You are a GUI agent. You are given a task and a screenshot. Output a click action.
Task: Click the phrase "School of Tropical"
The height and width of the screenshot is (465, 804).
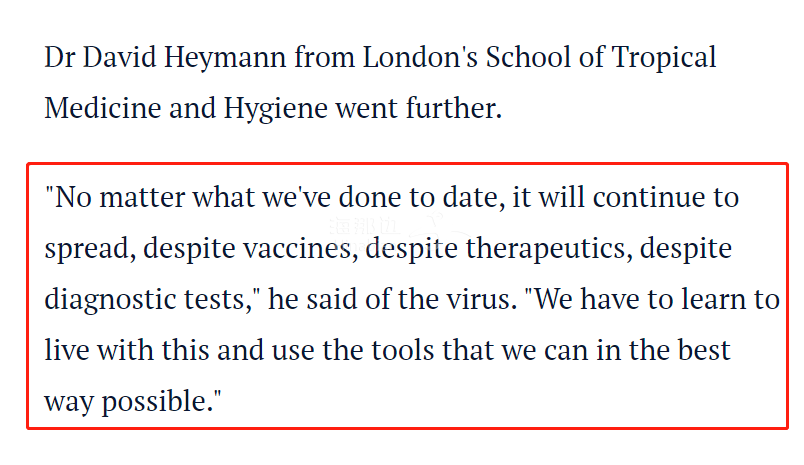(x=601, y=57)
